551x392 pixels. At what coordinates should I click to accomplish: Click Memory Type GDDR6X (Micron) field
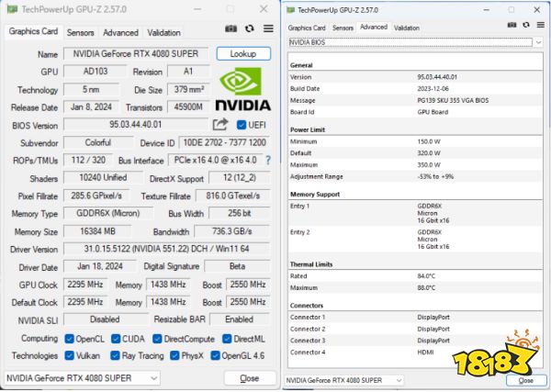click(x=108, y=214)
